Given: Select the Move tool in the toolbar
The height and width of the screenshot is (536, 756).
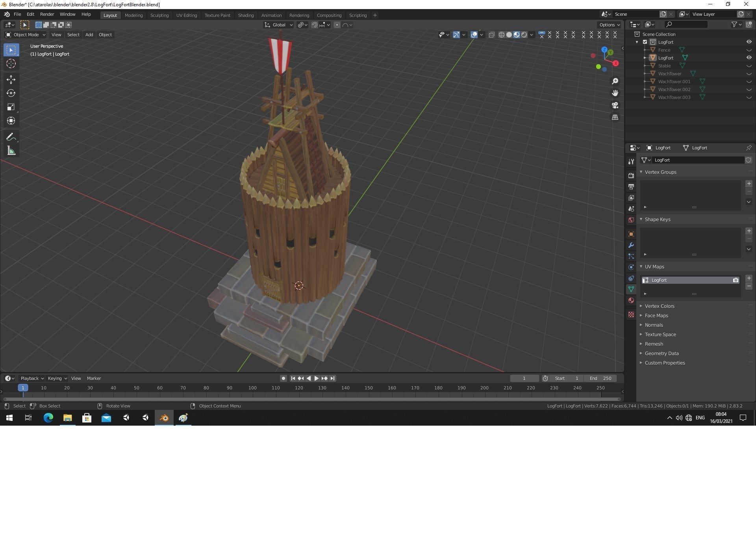Looking at the screenshot, I should [11, 80].
